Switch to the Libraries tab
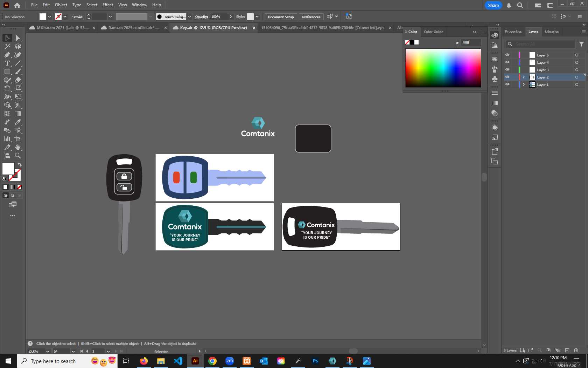588x368 pixels. coord(552,32)
